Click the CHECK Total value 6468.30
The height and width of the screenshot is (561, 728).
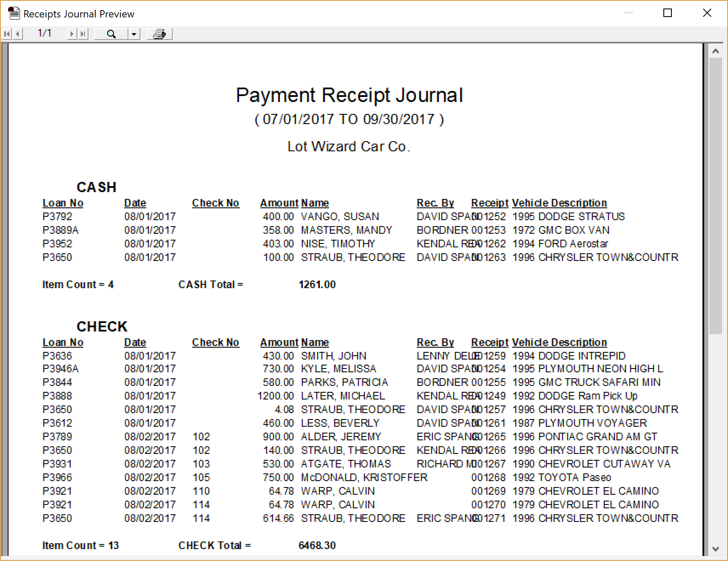click(x=317, y=545)
